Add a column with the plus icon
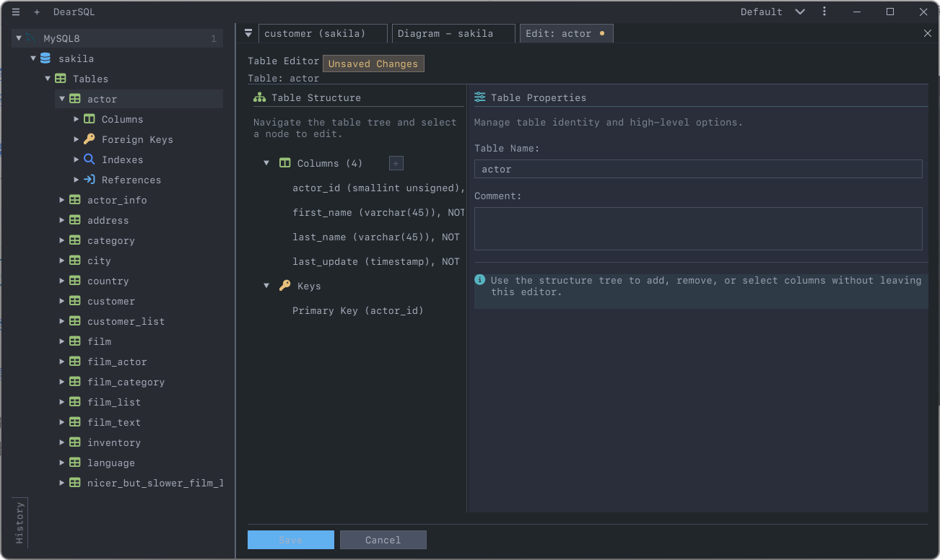The width and height of the screenshot is (940, 560). [x=396, y=163]
